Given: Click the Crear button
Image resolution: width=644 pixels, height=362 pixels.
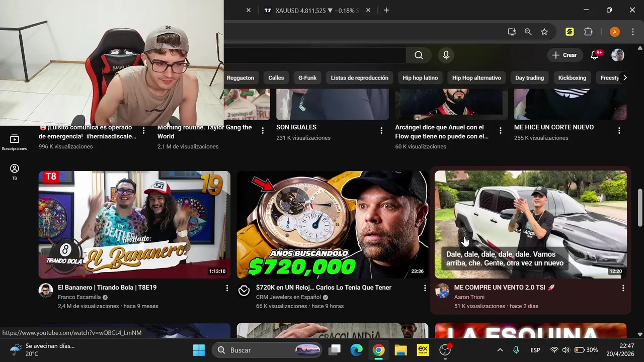Looking at the screenshot, I should tap(565, 55).
